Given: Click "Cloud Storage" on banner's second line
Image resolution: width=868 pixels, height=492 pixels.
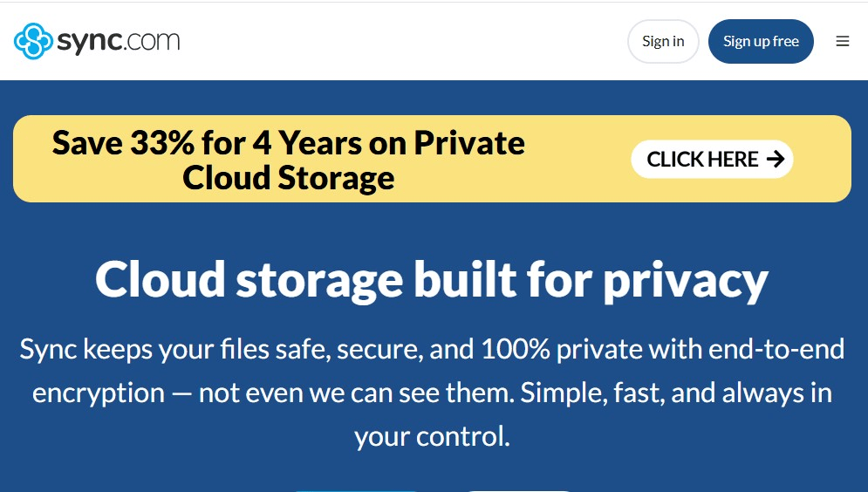Looking at the screenshot, I should click(x=289, y=178).
